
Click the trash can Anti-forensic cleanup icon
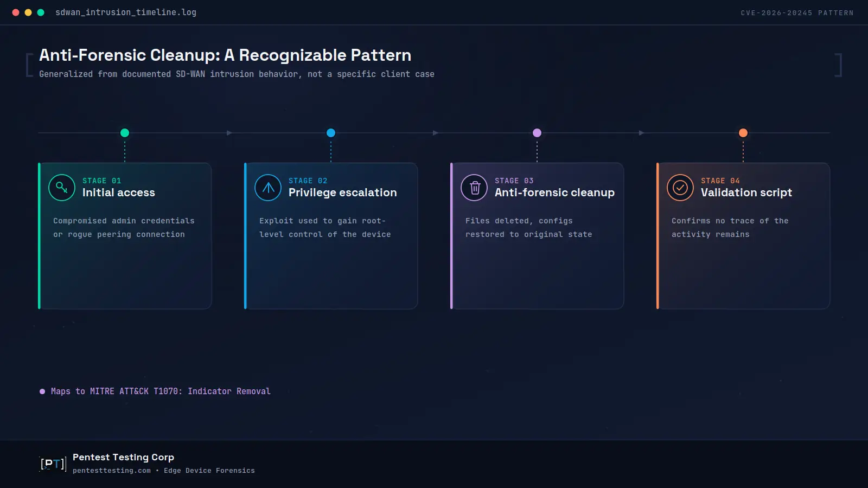(x=474, y=188)
